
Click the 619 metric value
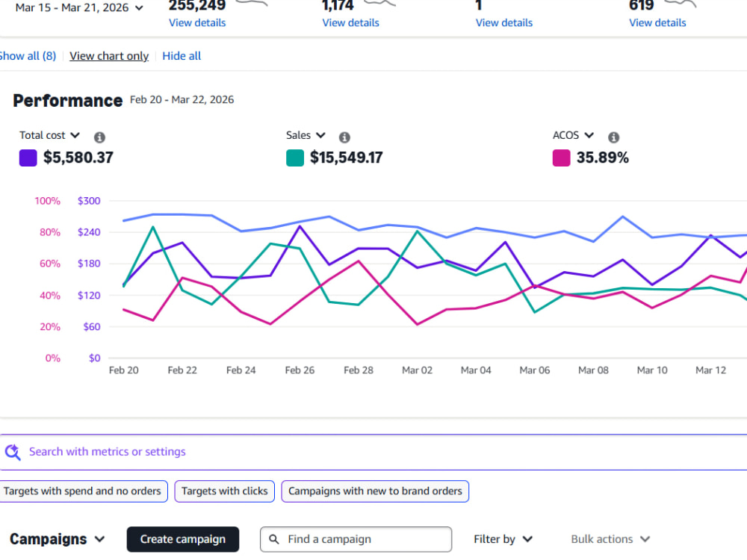[x=641, y=5]
